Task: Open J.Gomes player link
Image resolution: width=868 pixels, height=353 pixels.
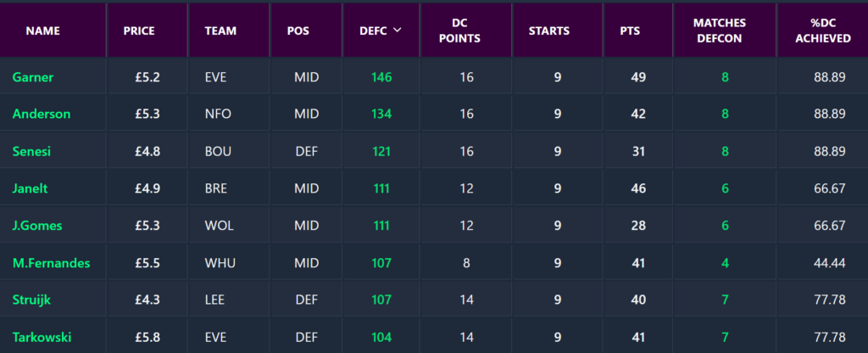Action: (x=36, y=226)
